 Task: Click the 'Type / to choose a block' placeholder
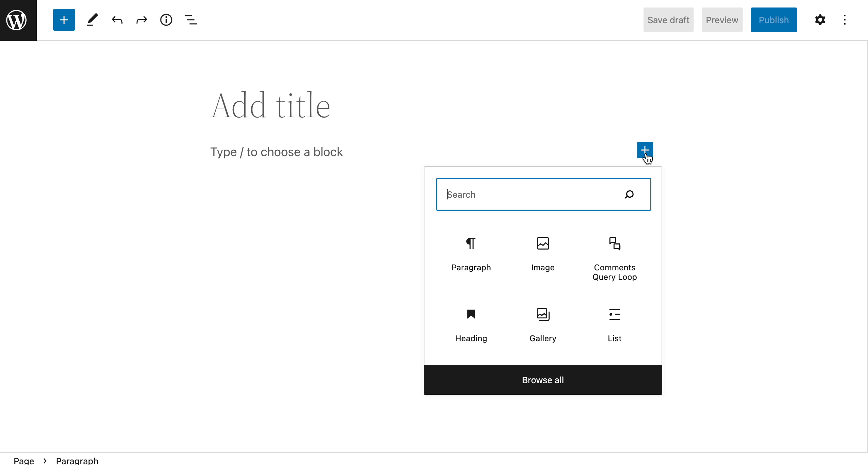click(276, 152)
